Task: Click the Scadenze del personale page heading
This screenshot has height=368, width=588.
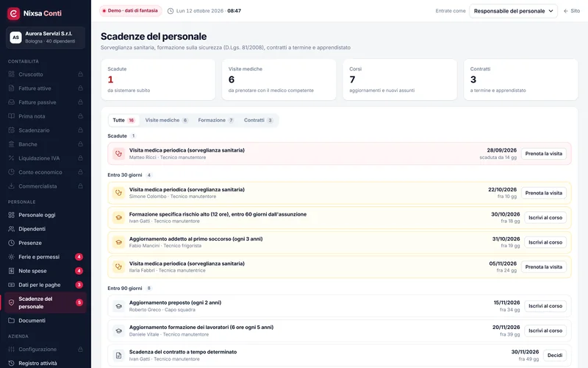Action: tap(154, 36)
